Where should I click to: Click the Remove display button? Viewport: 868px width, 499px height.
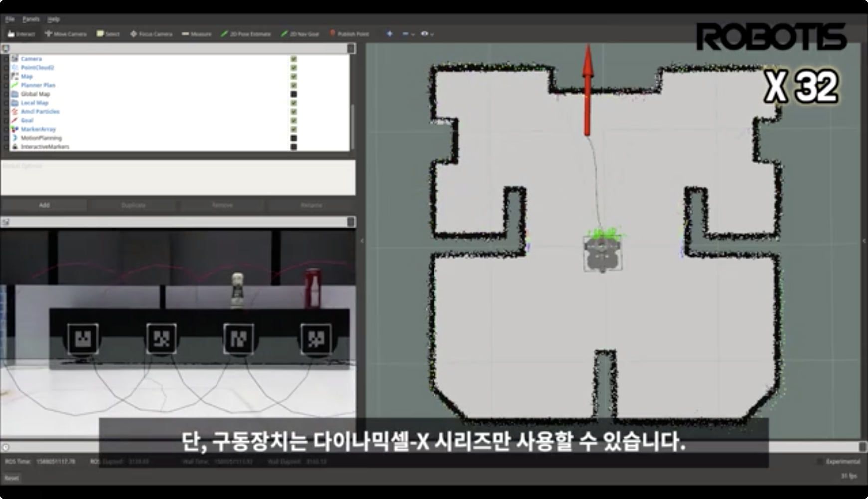[222, 205]
